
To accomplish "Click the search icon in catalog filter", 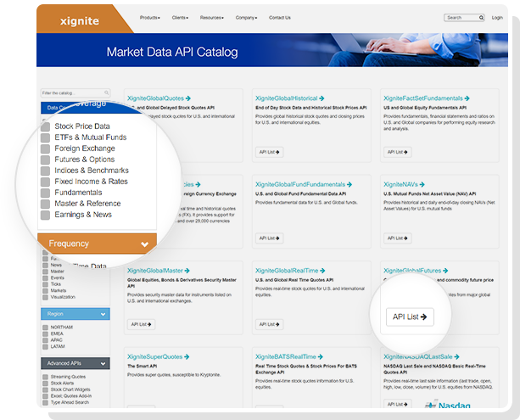I will click(x=106, y=92).
